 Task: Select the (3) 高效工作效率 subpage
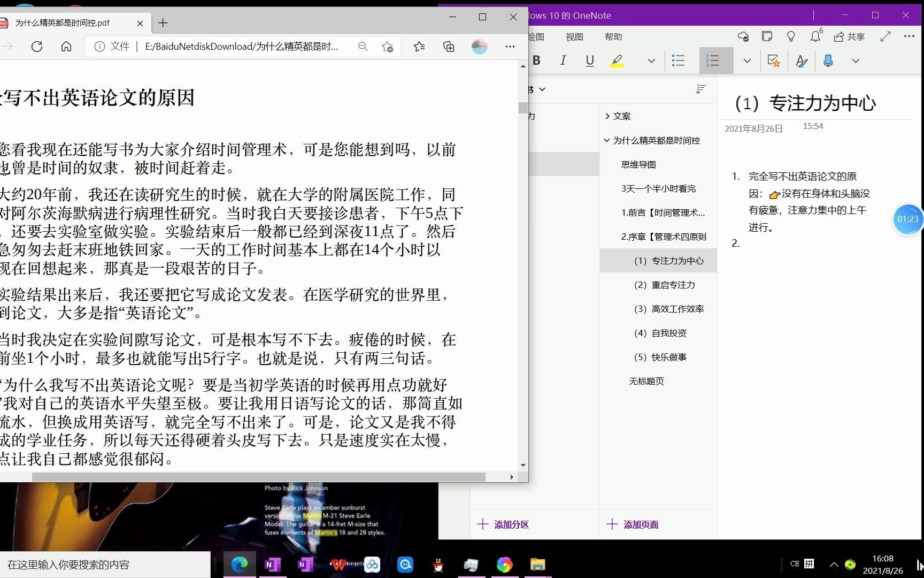pyautogui.click(x=658, y=309)
